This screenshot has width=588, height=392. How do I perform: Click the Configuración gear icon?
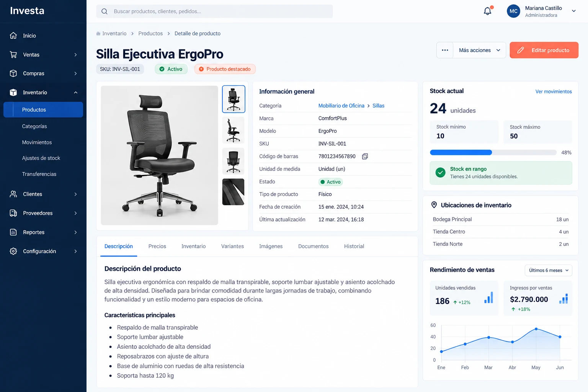pyautogui.click(x=13, y=251)
